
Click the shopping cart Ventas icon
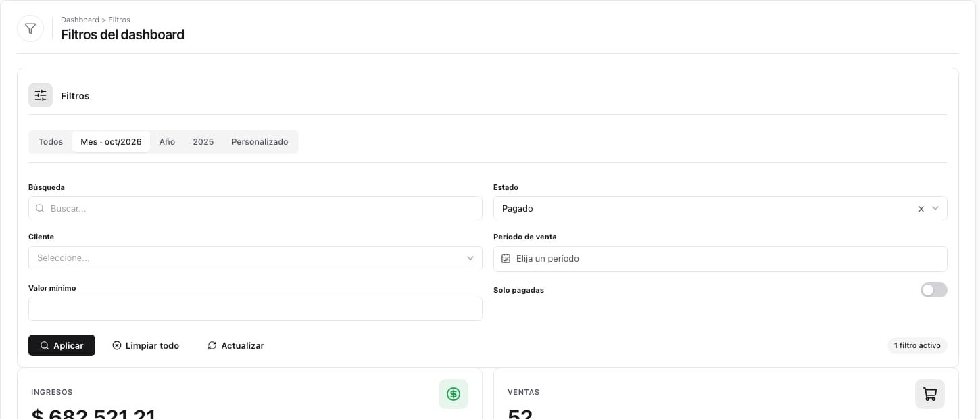pyautogui.click(x=930, y=393)
